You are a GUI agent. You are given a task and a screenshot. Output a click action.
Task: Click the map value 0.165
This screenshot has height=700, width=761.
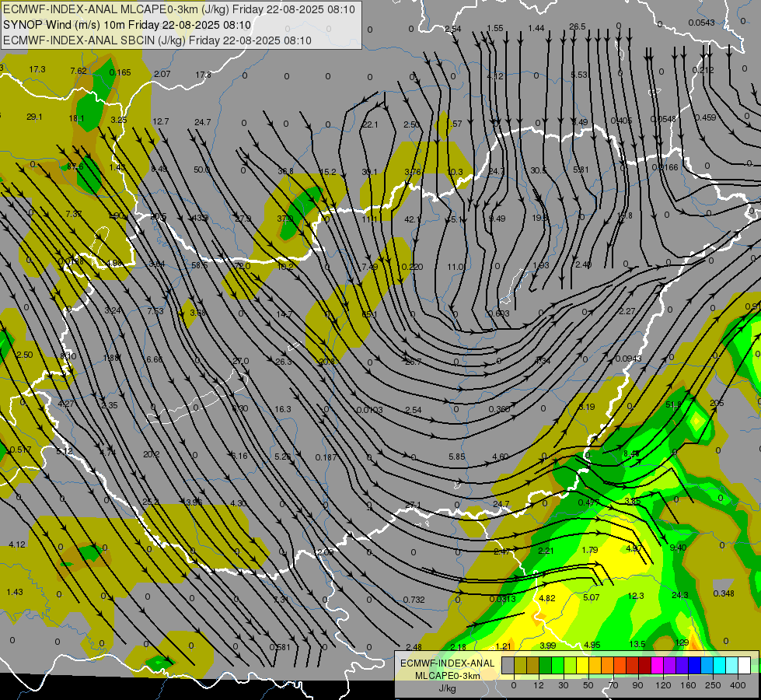(x=120, y=72)
